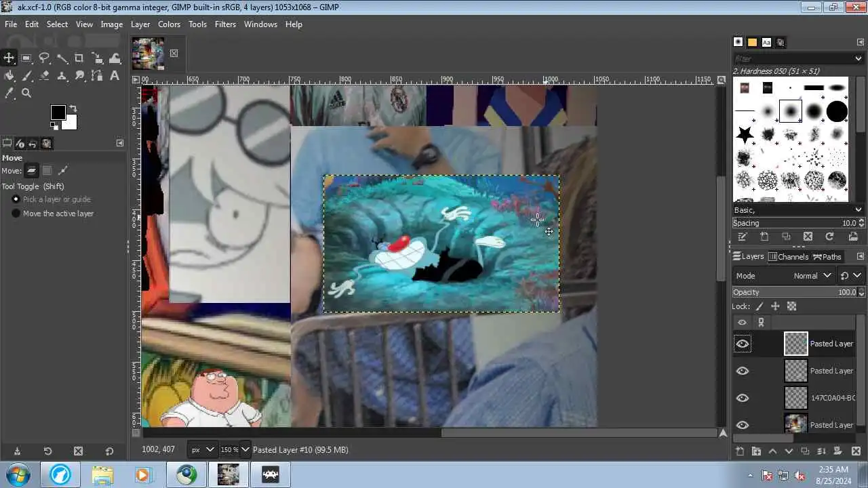Add a mask to the layer
This screenshot has height=488, width=868.
coord(837,451)
